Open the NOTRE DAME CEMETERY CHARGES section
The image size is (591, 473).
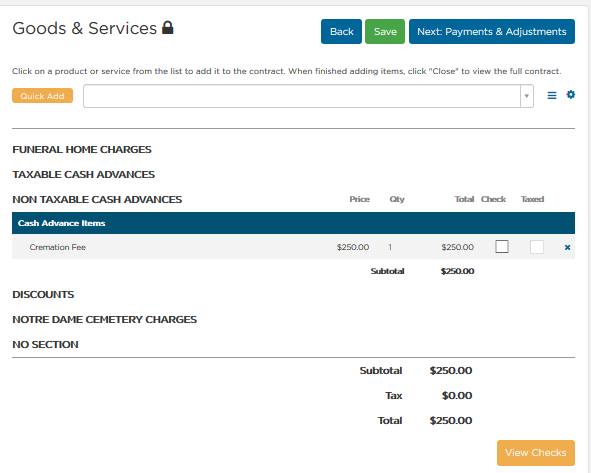pyautogui.click(x=104, y=319)
